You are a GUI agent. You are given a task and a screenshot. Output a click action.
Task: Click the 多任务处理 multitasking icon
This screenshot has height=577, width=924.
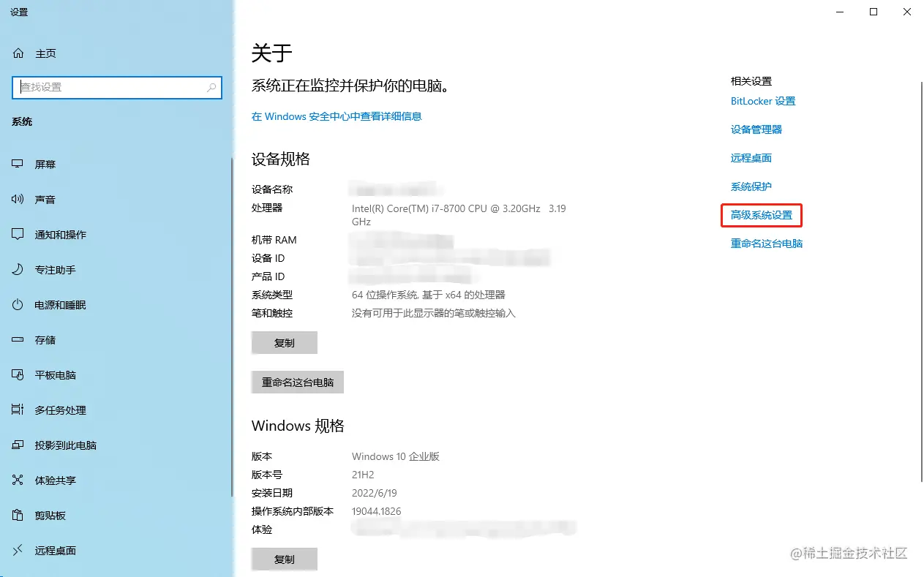[18, 410]
